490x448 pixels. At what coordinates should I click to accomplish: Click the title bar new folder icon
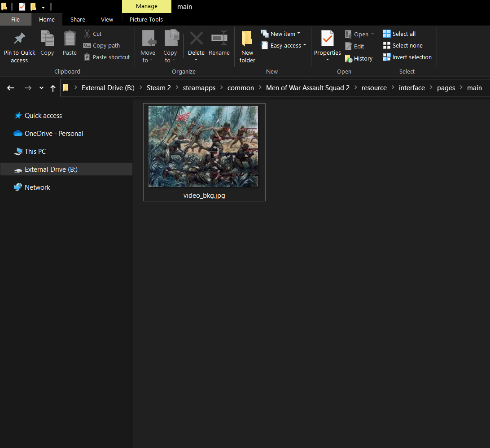[33, 6]
